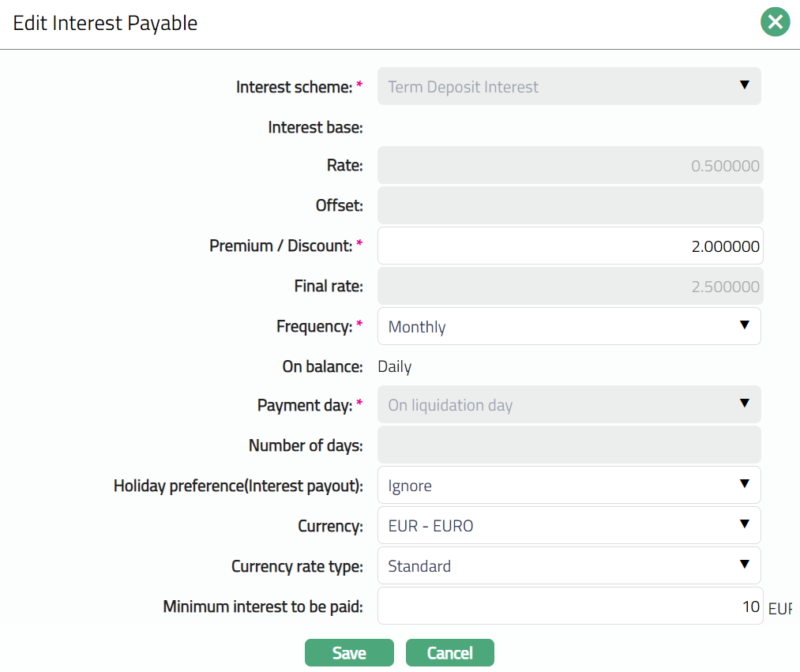This screenshot has width=800, height=672.
Task: Click the Minimum interest to be paid field
Action: (569, 606)
